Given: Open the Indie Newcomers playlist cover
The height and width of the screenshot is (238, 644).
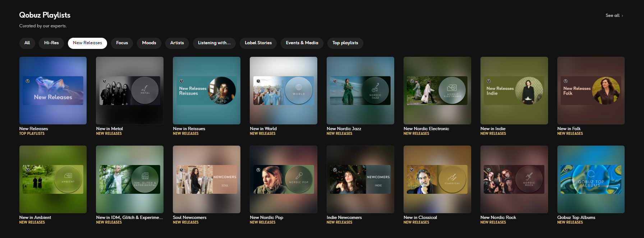Looking at the screenshot, I should point(360,179).
